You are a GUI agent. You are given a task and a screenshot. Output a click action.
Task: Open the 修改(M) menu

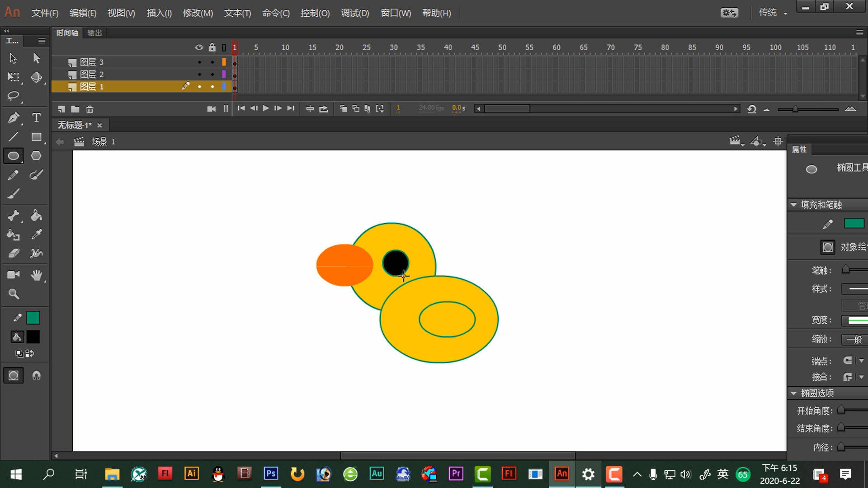pos(198,13)
